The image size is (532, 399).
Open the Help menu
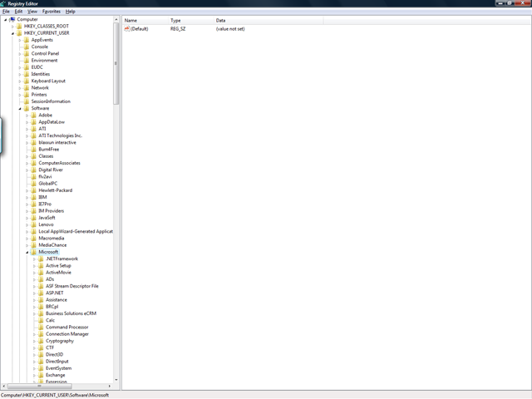[x=70, y=11]
